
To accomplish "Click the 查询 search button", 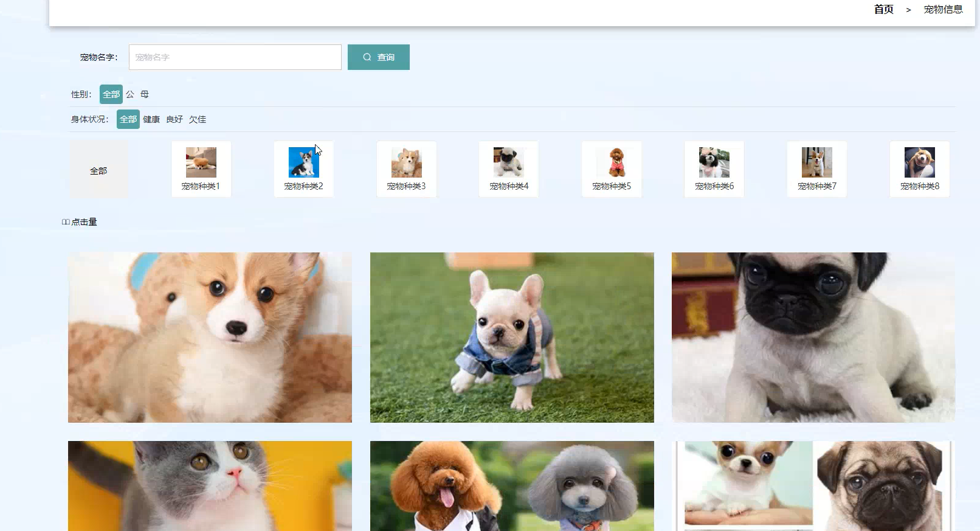I will [x=378, y=57].
